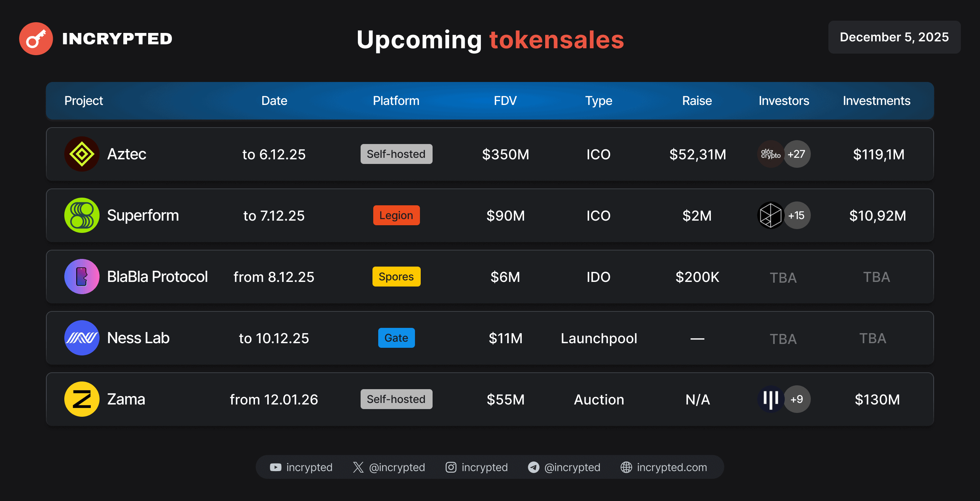Click the Incrypted key logo icon
Viewport: 980px width, 501px height.
coord(36,39)
